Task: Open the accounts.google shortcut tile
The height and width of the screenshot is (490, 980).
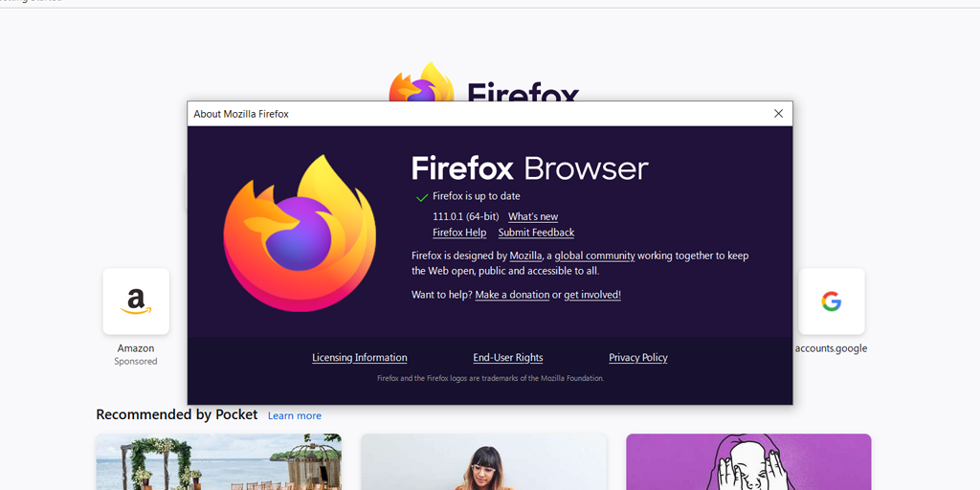Action: [x=832, y=301]
